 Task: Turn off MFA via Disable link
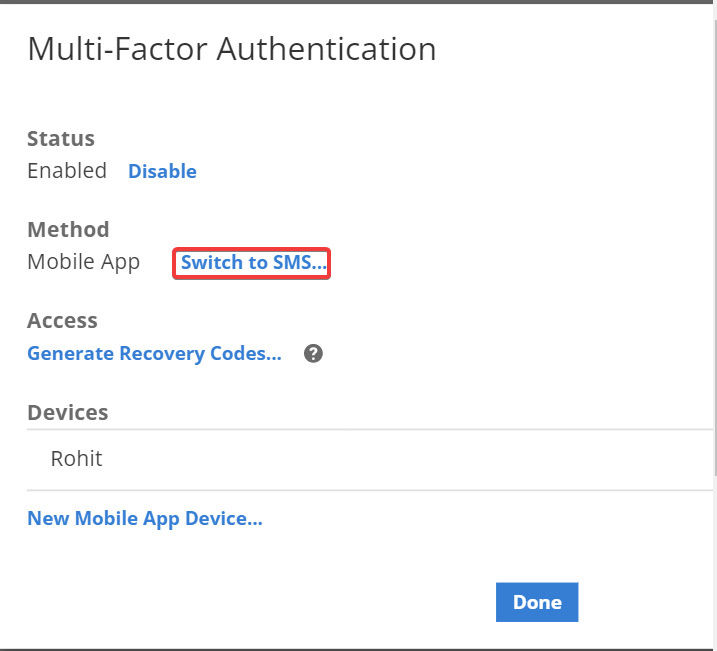point(162,171)
